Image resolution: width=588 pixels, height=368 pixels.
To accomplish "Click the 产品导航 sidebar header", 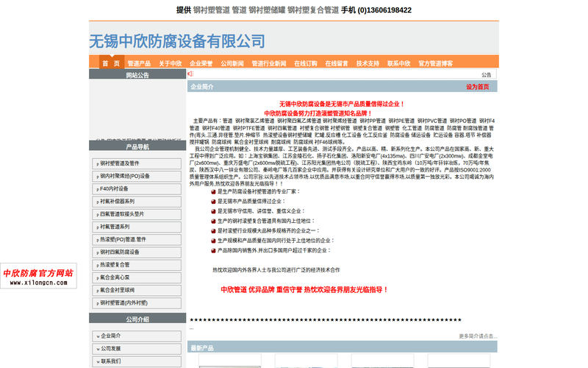I will (x=137, y=146).
